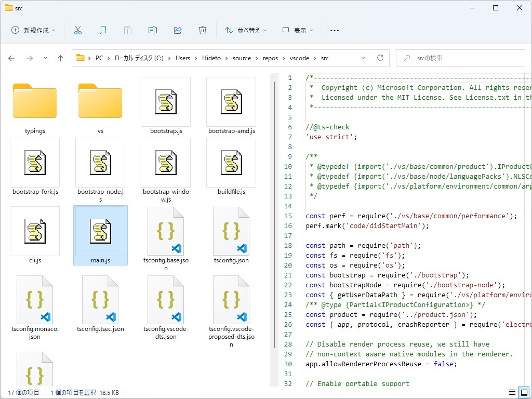Image resolution: width=532 pixels, height=399 pixels.
Task: Switch to large icons view in status bar
Action: pos(524,392)
